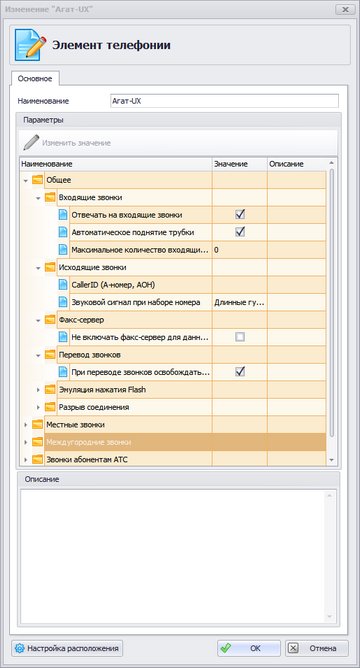Select the Звуковой сигнал при наборе номера label
This screenshot has height=668, width=360.
(x=136, y=302)
